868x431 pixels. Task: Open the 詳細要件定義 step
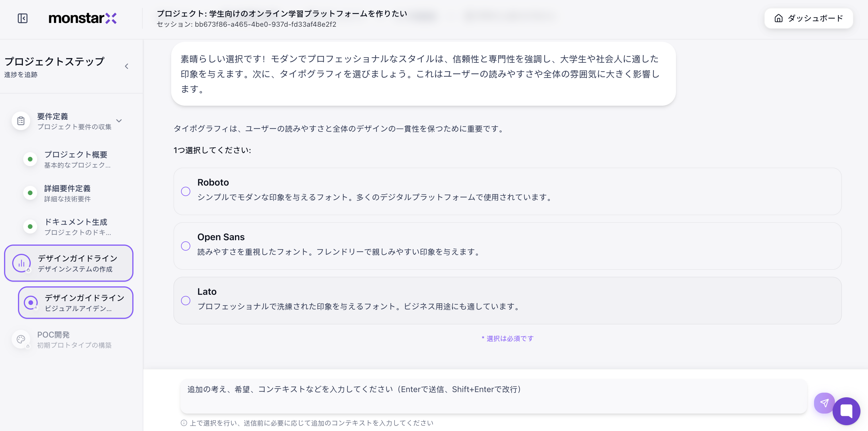point(67,193)
